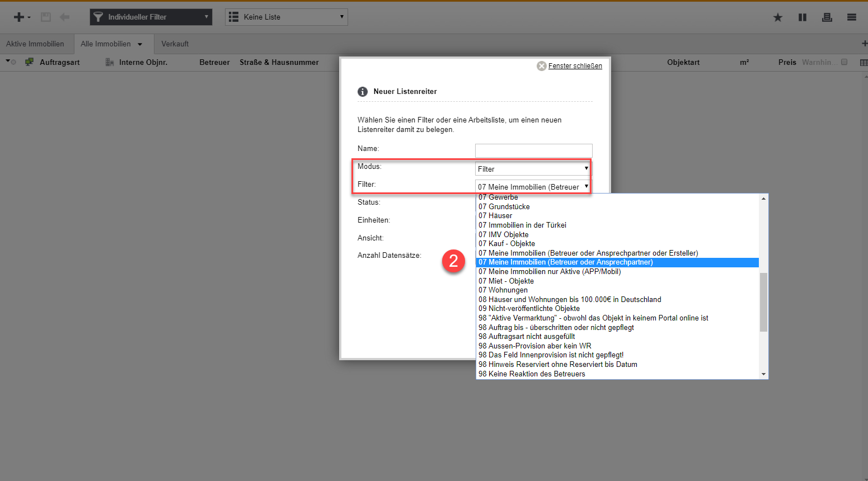The height and width of the screenshot is (481, 868).
Task: Click the floppy disk save icon
Action: pyautogui.click(x=46, y=17)
